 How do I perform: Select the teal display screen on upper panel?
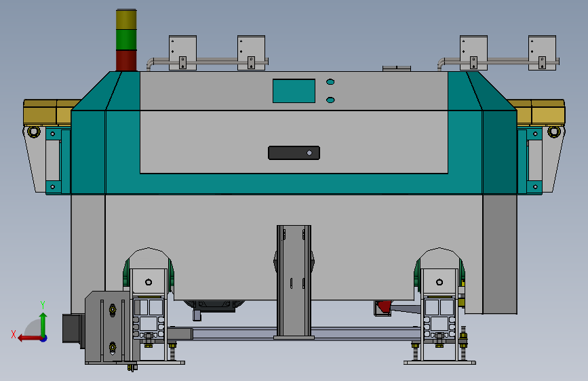(x=294, y=91)
